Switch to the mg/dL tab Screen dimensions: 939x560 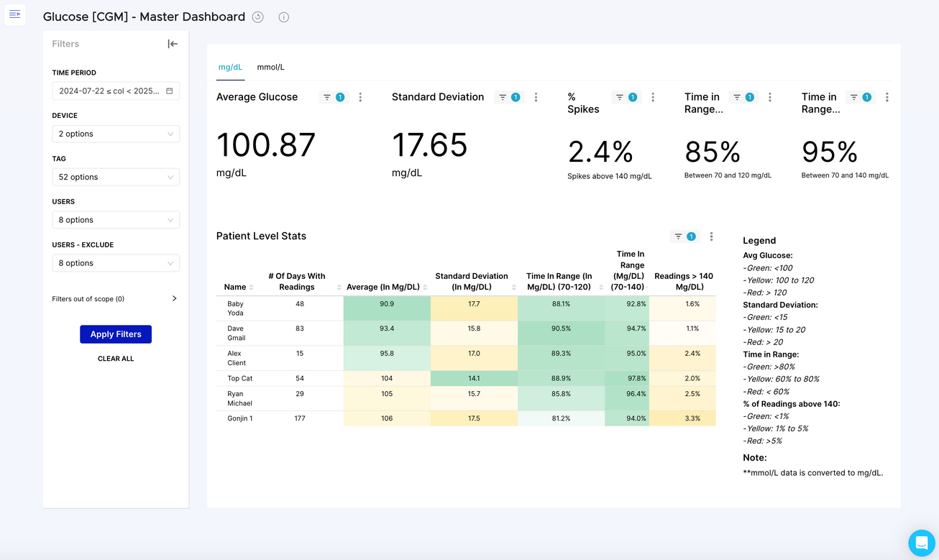pyautogui.click(x=230, y=67)
